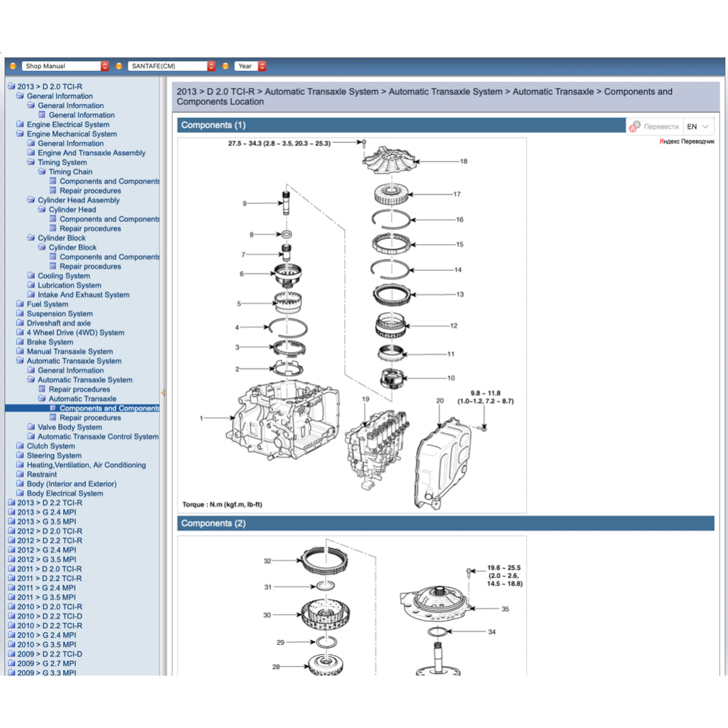Screen dimensions: 728x728
Task: Click the book icon next to Fuel System
Action: click(x=20, y=304)
